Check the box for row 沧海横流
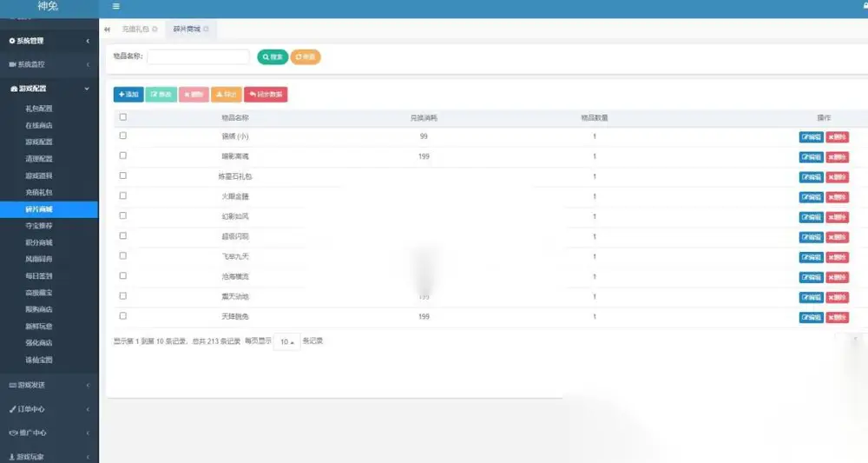 point(123,276)
